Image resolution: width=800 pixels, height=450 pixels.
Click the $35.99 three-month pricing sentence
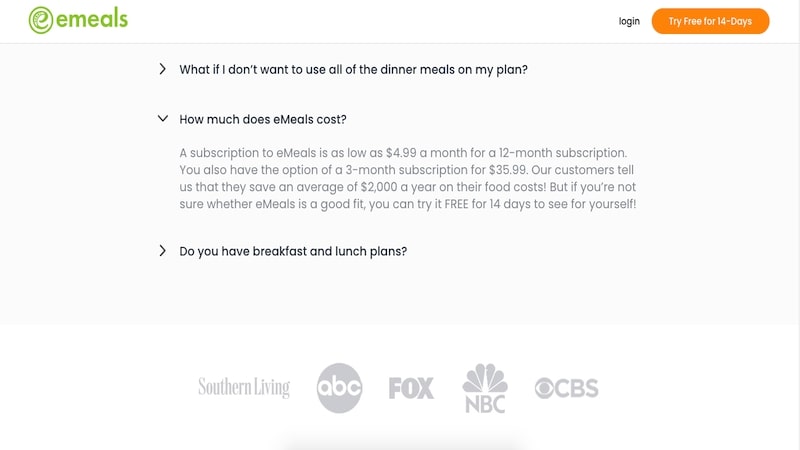click(x=354, y=170)
